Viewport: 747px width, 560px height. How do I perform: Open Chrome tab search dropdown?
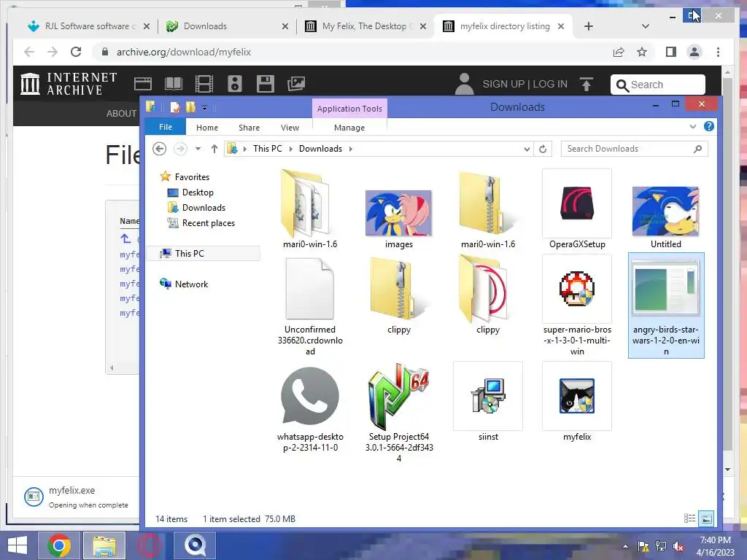click(x=645, y=26)
